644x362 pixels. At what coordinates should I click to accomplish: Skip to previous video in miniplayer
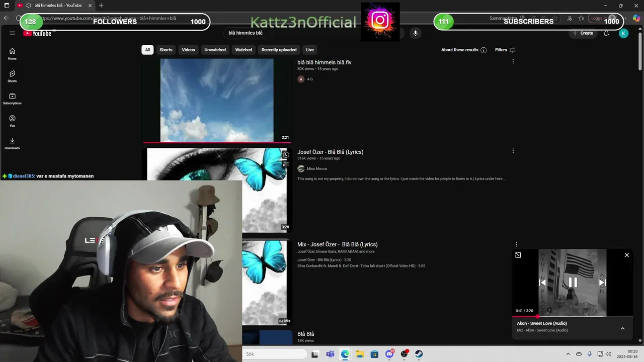(542, 283)
